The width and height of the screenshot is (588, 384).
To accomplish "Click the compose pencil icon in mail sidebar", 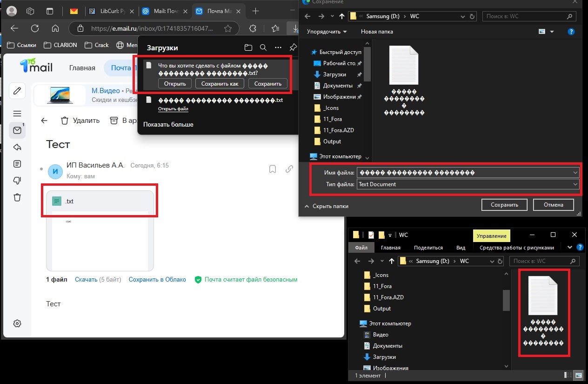I will (17, 91).
